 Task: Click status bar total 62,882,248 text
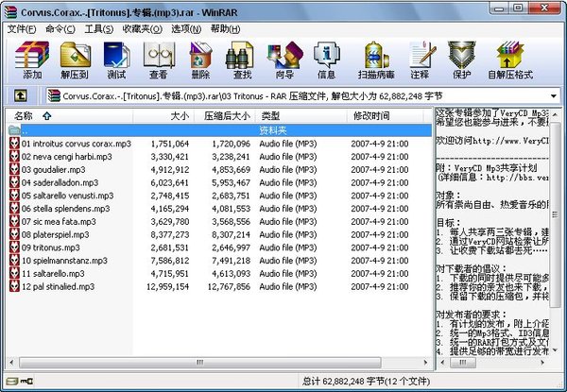[366, 382]
